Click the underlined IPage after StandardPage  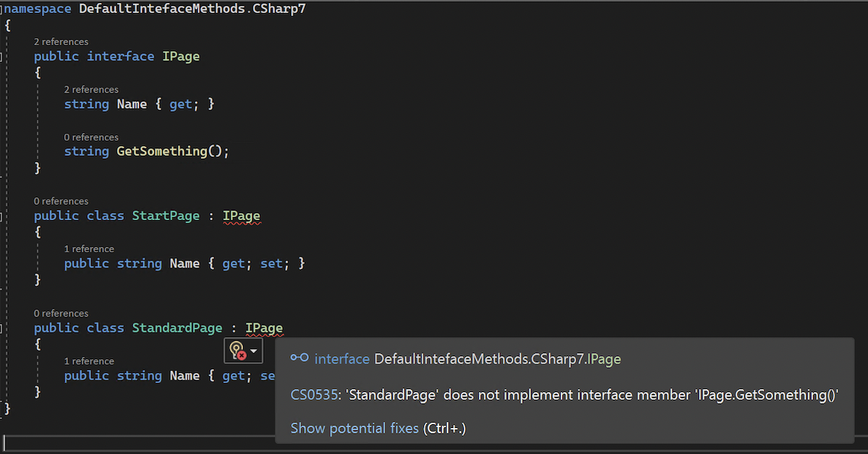264,329
